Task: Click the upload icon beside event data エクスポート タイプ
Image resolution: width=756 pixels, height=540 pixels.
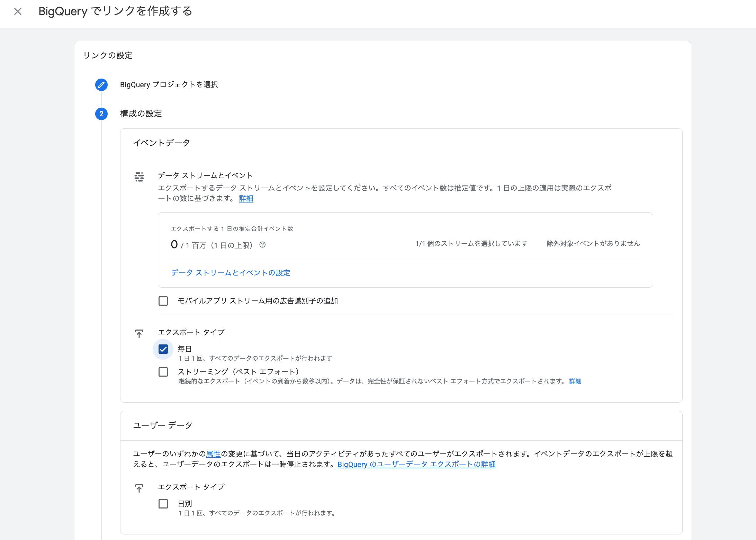Action: (139, 333)
